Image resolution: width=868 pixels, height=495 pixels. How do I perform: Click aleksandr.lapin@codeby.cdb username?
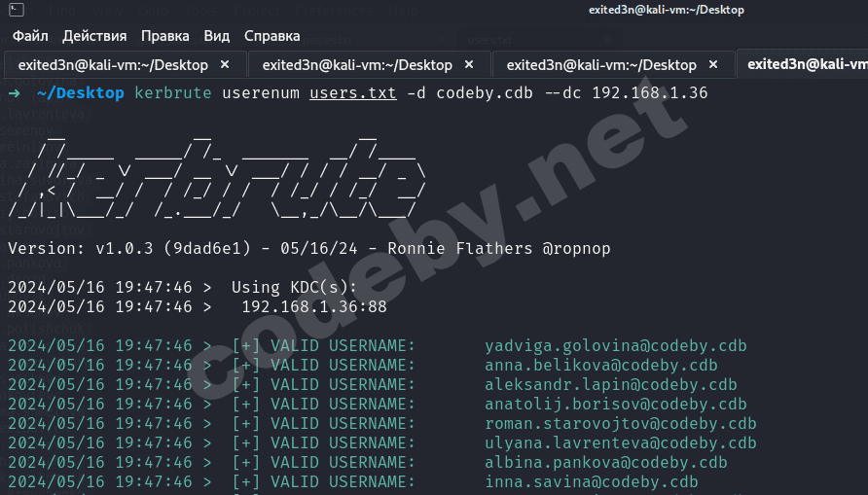[x=610, y=385]
